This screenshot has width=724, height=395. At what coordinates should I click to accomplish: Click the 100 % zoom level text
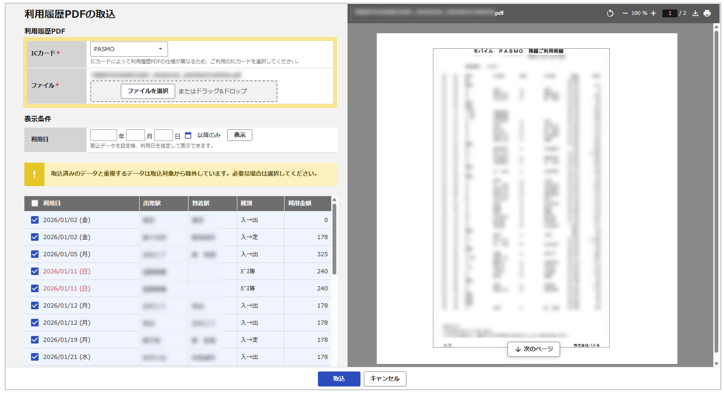point(640,13)
